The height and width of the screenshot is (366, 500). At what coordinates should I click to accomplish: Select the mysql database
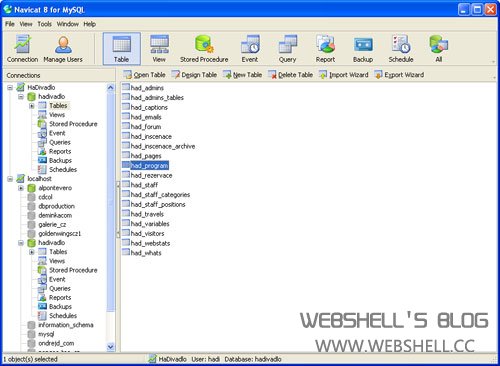(x=46, y=334)
